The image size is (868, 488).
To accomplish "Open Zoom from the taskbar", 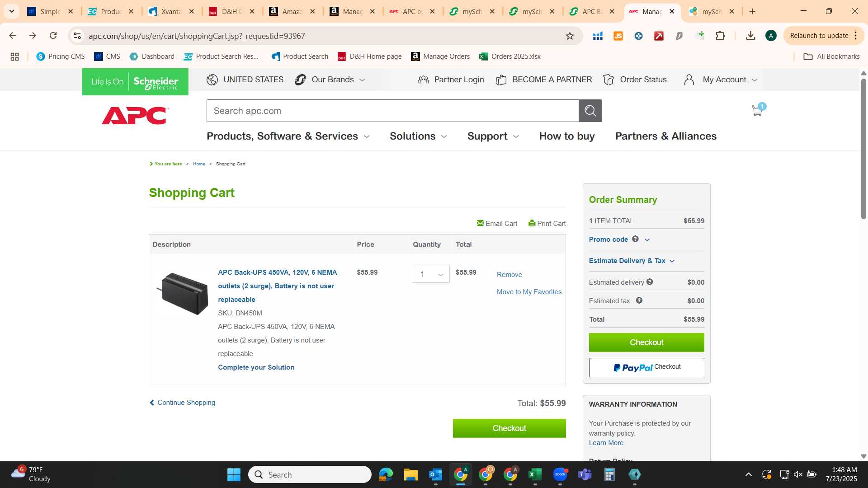I will tap(560, 474).
